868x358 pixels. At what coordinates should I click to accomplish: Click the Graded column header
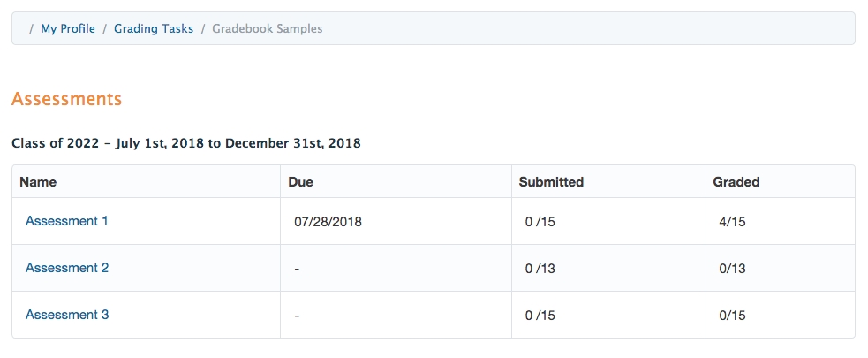(x=736, y=182)
